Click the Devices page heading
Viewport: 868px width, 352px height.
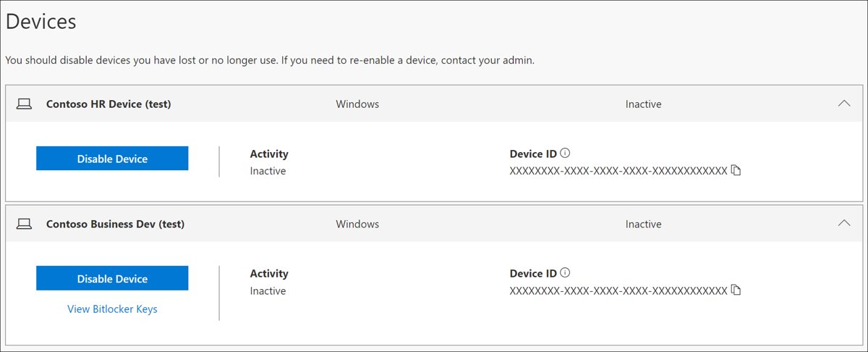[41, 22]
